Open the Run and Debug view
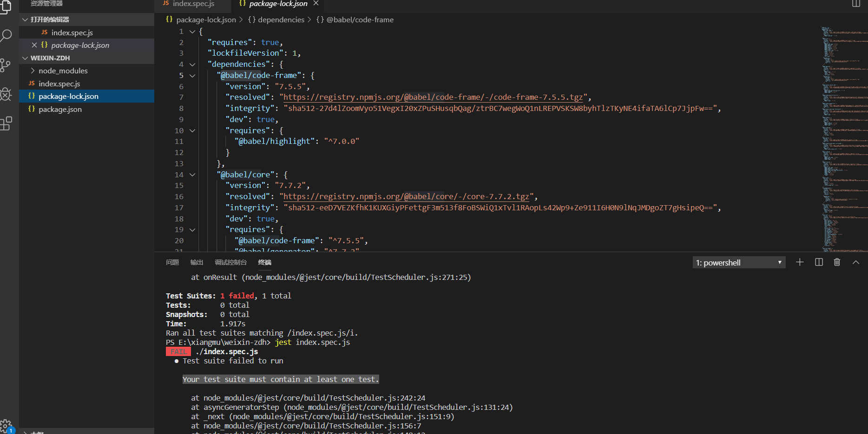Screen dimensions: 868x434 pos(6,94)
